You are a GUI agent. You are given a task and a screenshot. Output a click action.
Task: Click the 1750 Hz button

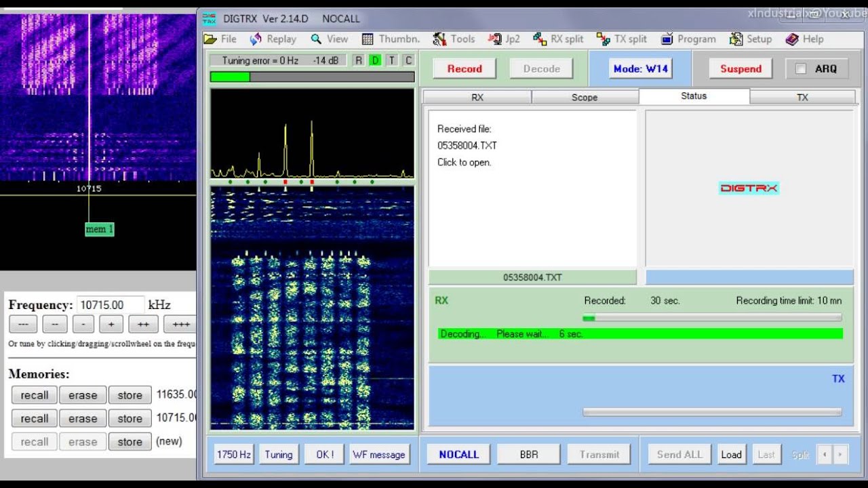[x=234, y=454]
